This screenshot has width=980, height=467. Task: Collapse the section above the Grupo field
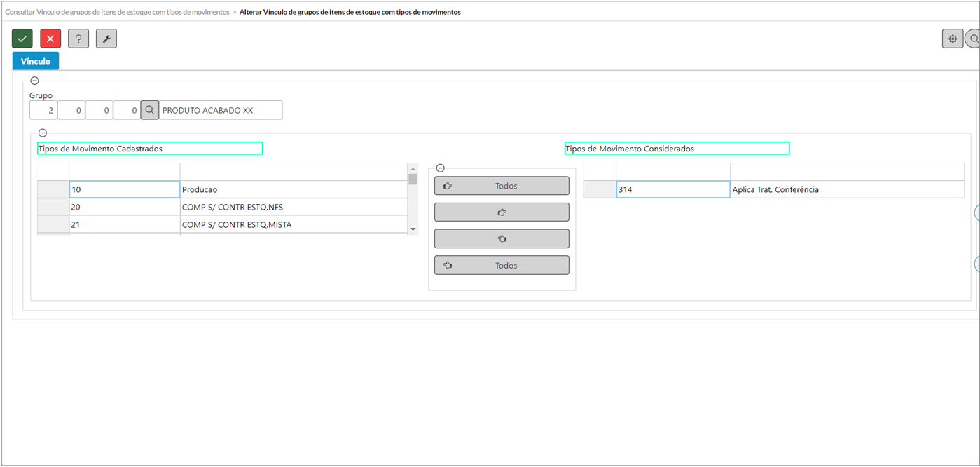[x=35, y=81]
